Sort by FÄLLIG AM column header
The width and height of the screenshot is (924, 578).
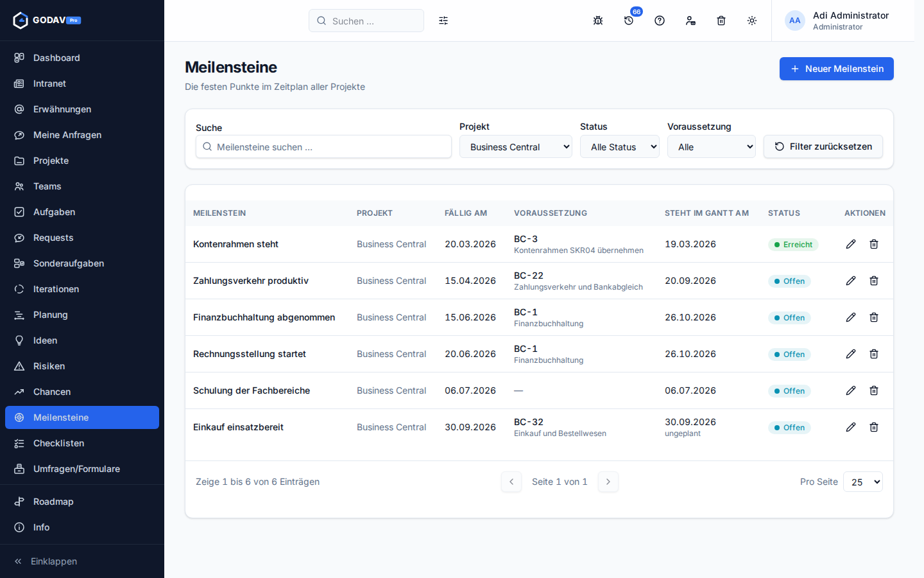click(x=466, y=213)
